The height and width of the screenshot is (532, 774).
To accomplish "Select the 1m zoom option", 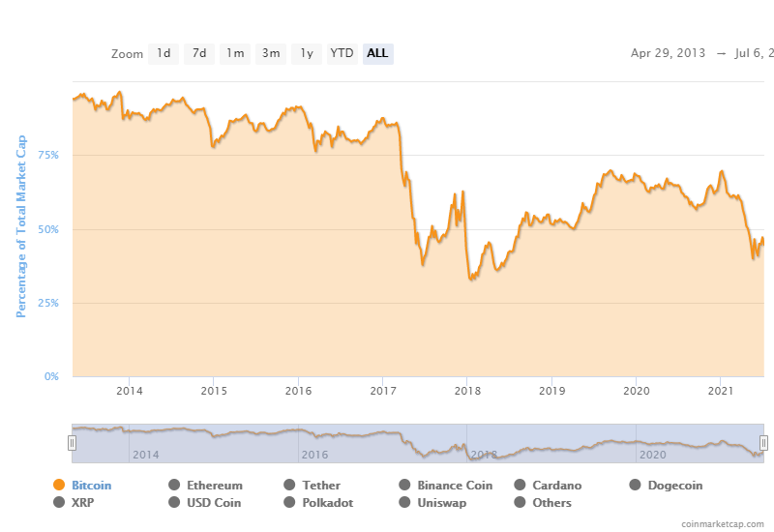I will [x=235, y=53].
